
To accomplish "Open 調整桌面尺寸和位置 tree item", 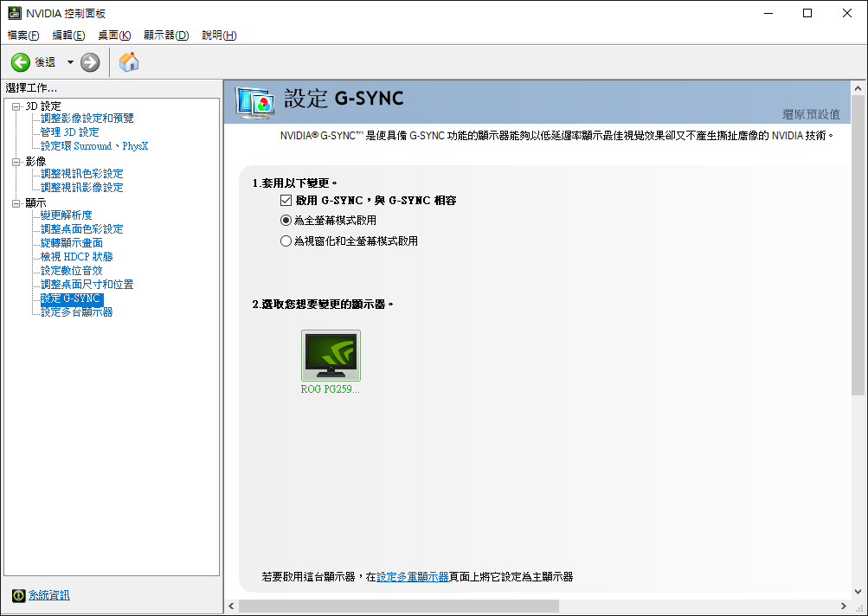I will click(x=87, y=284).
